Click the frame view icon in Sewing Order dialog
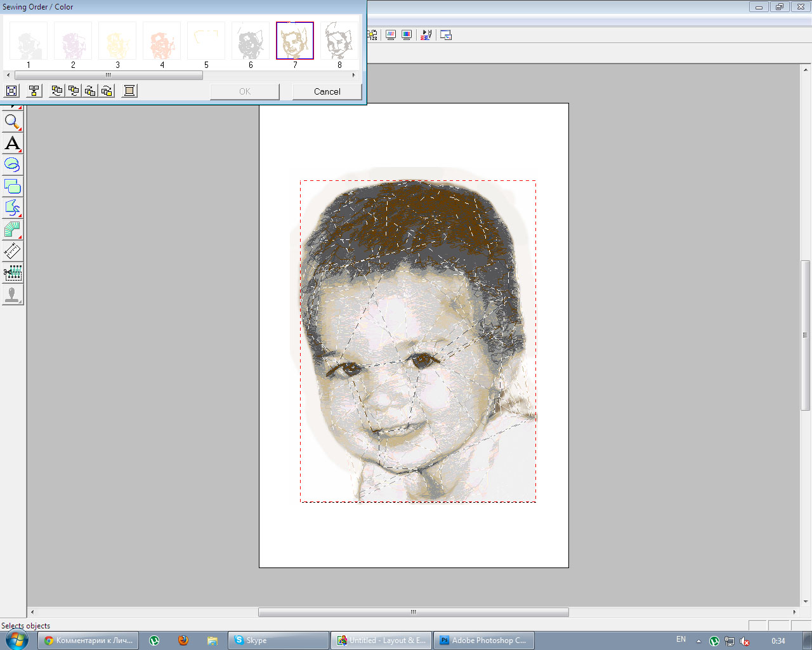812x650 pixels. (x=11, y=91)
